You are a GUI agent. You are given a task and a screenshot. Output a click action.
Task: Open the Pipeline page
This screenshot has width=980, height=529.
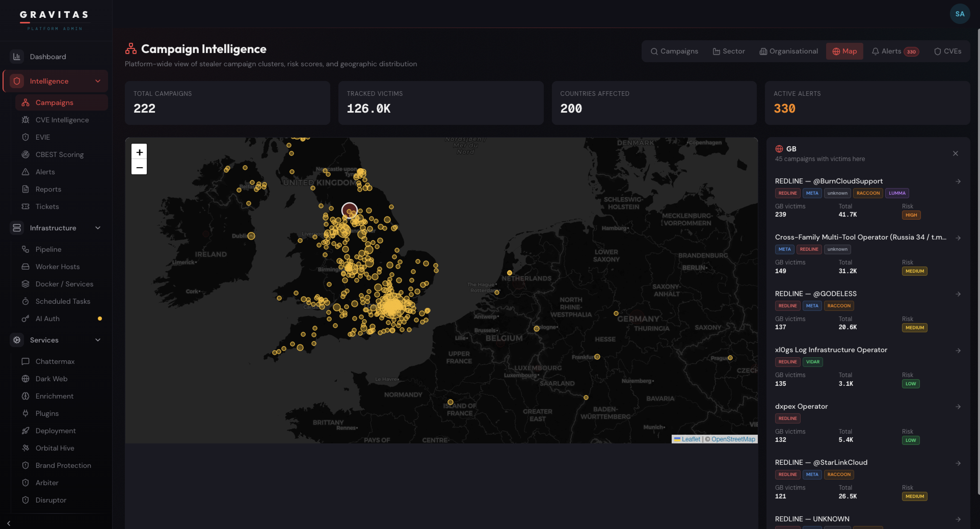[x=61, y=249]
